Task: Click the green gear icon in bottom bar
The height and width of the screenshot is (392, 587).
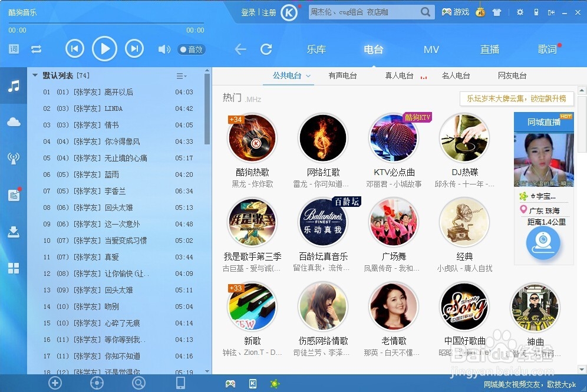Action: (275, 383)
